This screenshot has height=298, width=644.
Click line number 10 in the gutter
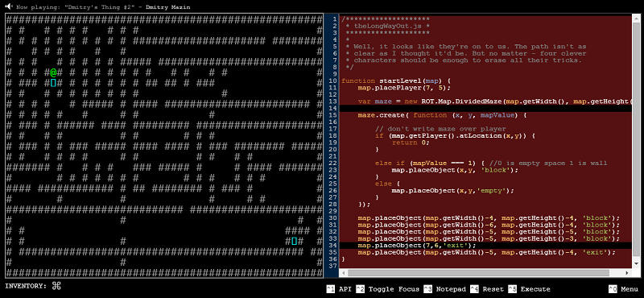(x=332, y=81)
